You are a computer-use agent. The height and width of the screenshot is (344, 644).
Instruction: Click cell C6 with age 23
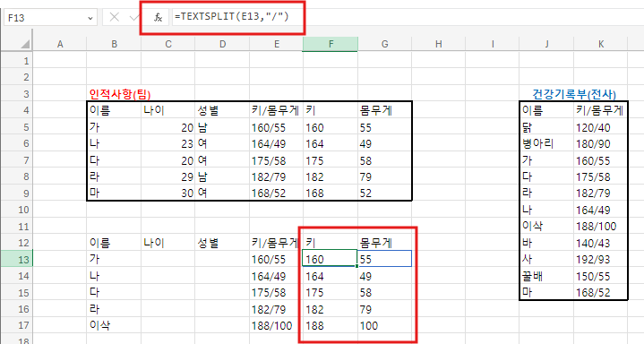(x=168, y=144)
